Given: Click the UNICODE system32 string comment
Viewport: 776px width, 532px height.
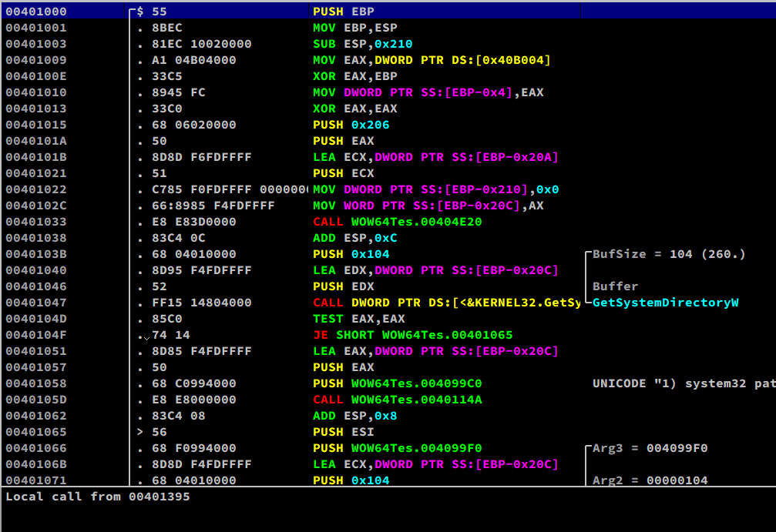Looking at the screenshot, I should pyautogui.click(x=683, y=383).
